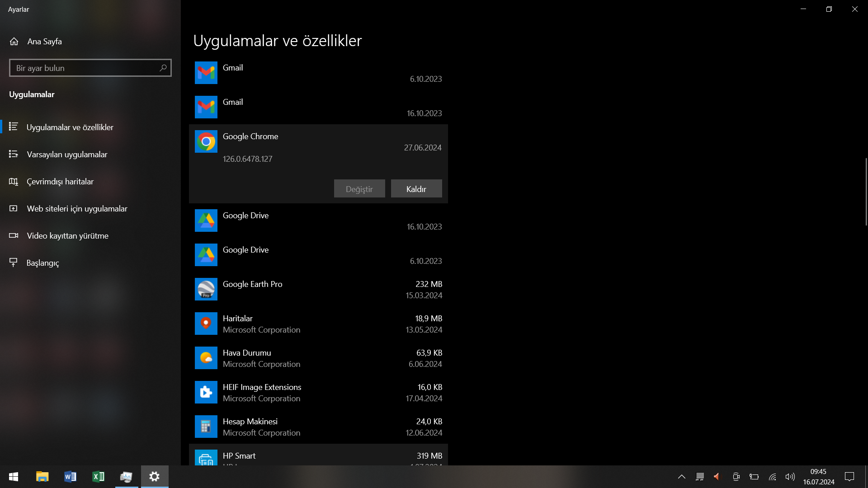Open Excel from the taskbar
This screenshot has height=488, width=868.
pos(98,477)
